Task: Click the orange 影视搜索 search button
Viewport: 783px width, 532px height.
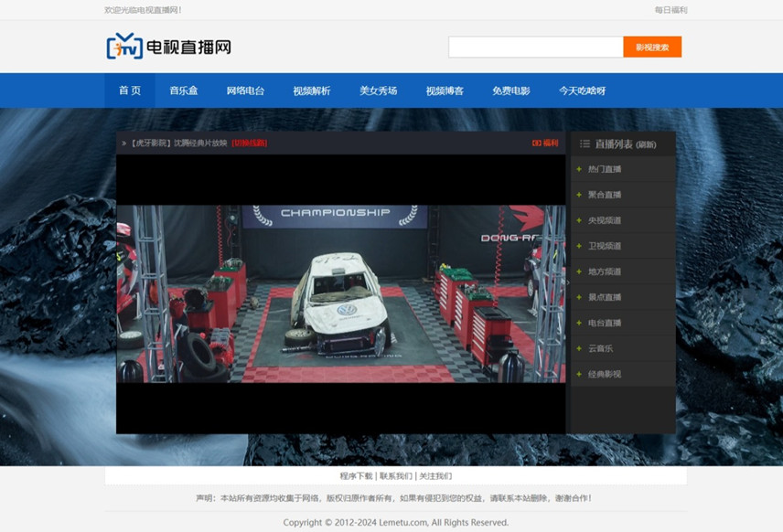Action: click(652, 47)
